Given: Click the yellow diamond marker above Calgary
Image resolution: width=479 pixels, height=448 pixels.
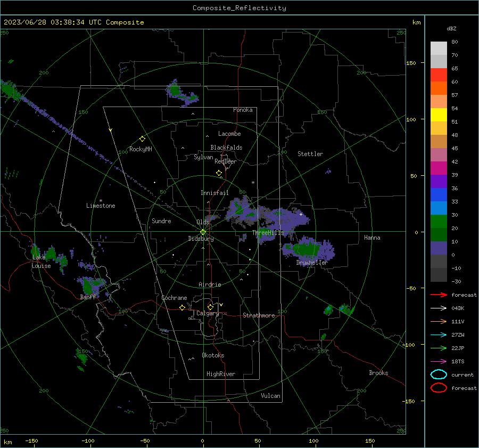Looking at the screenshot, I should 210,307.
